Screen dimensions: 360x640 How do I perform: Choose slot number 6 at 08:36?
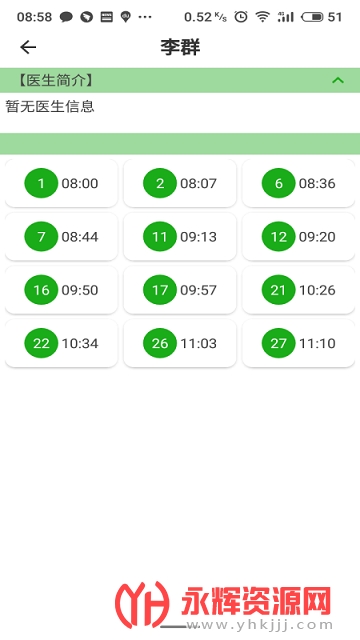[x=298, y=183]
